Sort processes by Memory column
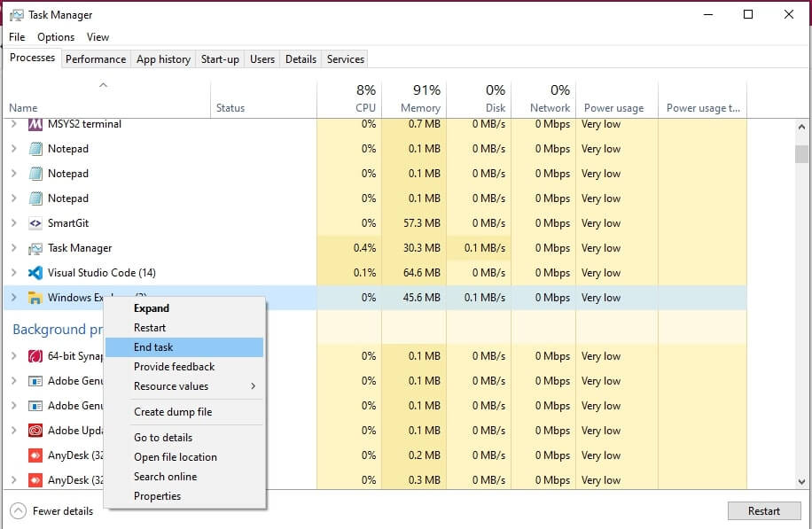The image size is (812, 529). pyautogui.click(x=414, y=99)
